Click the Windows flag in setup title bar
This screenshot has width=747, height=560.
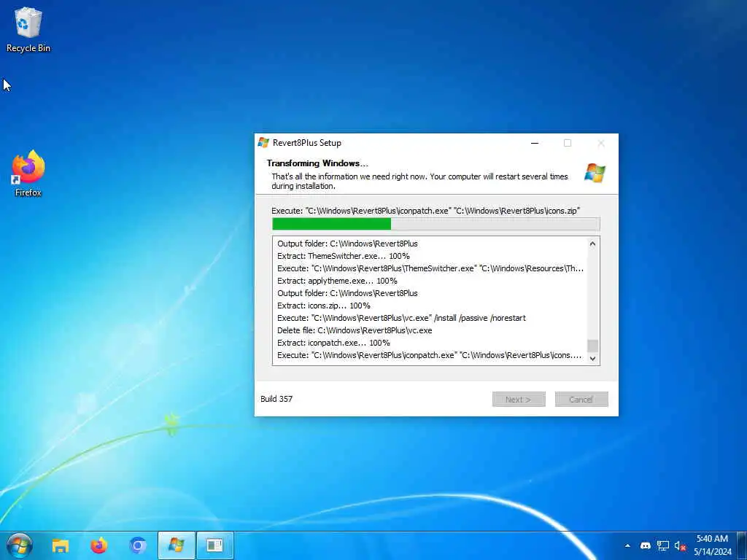point(263,142)
